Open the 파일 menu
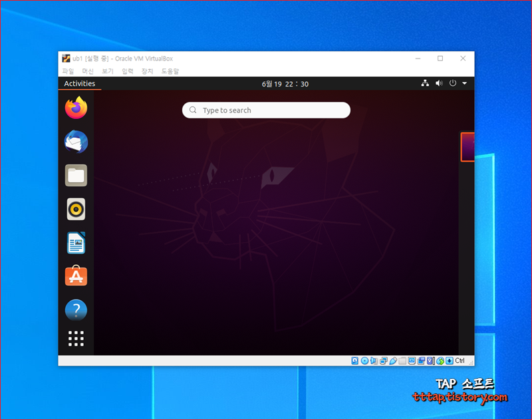The image size is (532, 420). (x=68, y=71)
